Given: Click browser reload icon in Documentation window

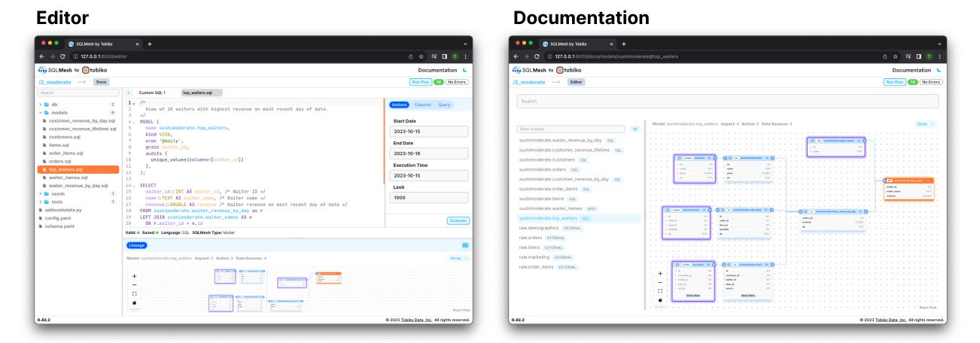Looking at the screenshot, I should tap(535, 56).
